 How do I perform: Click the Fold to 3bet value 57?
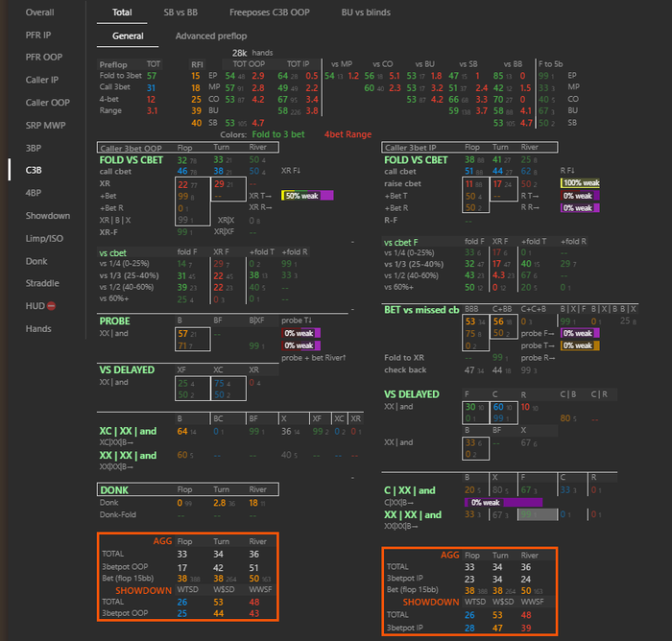[152, 76]
